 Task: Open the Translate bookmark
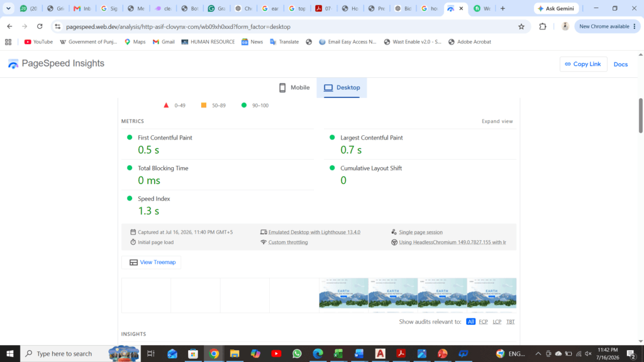pos(284,42)
